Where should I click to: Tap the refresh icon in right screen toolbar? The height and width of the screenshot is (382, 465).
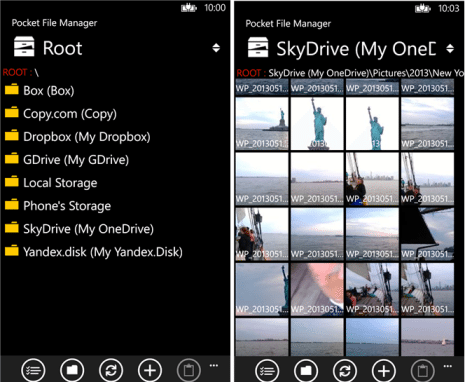pos(345,370)
